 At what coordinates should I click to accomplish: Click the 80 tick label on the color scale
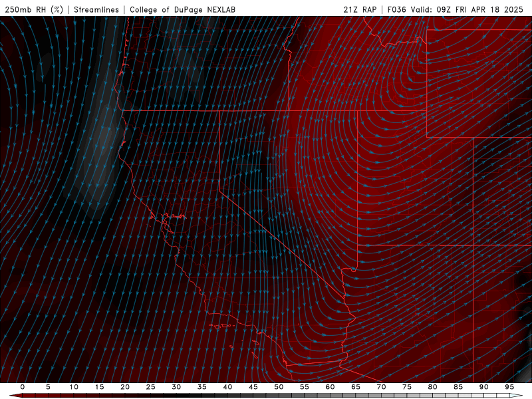432,387
